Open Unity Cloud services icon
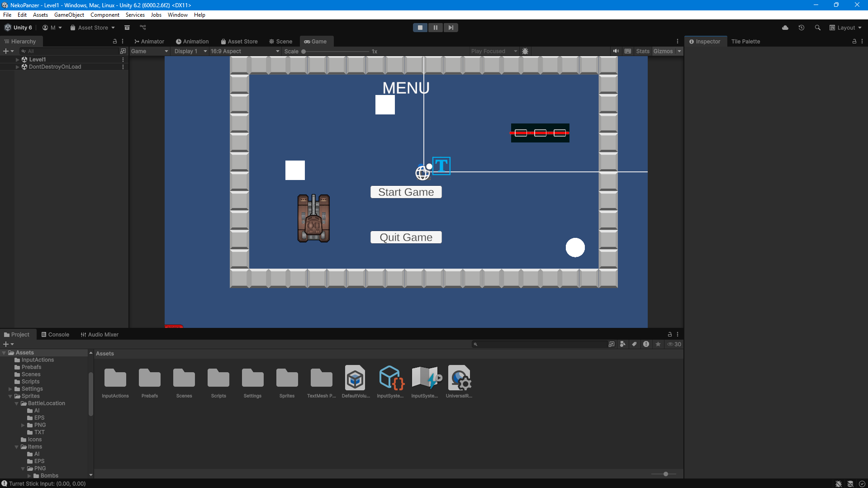The image size is (868, 488). 785,28
